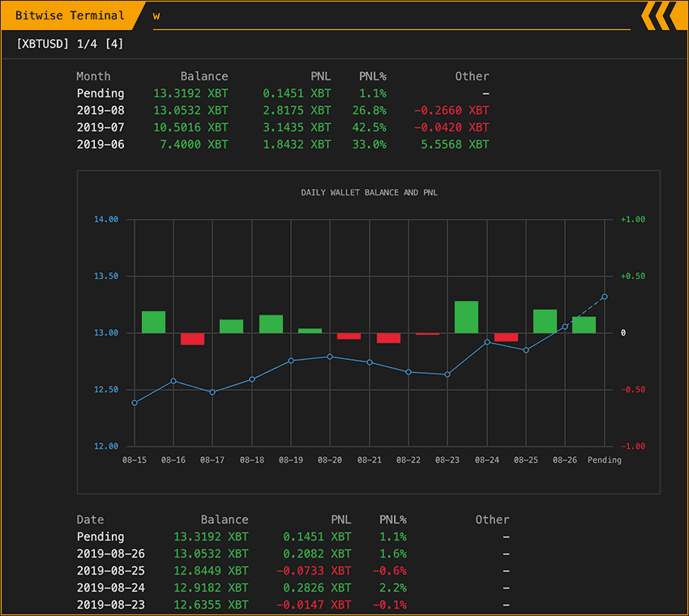Click the 10.5016 XBT balance value
Image resolution: width=689 pixels, height=616 pixels.
tap(190, 128)
